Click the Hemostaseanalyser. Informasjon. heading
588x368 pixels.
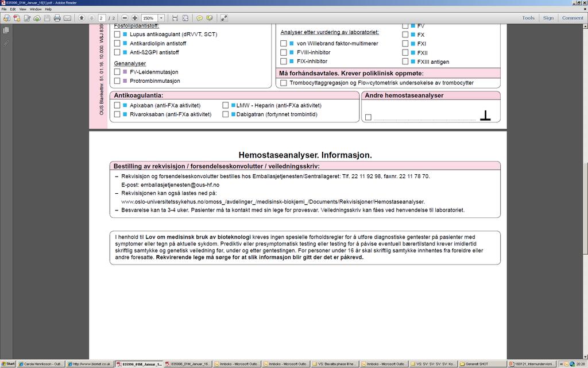(x=305, y=155)
